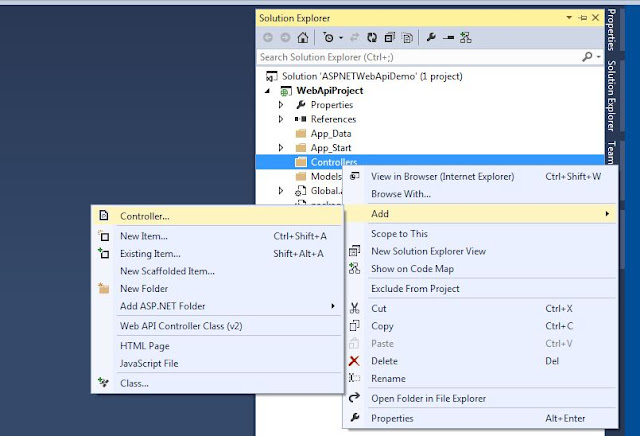Screen dimensions: 640x436
Task: Switch to the vertical Solution Explorer side tab
Action: pyautogui.click(x=611, y=96)
